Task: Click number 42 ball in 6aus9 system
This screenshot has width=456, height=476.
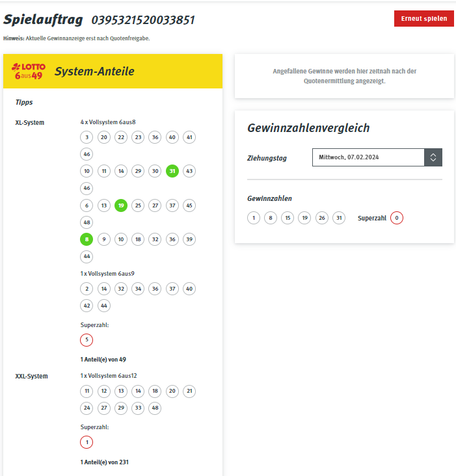Action: click(x=87, y=306)
